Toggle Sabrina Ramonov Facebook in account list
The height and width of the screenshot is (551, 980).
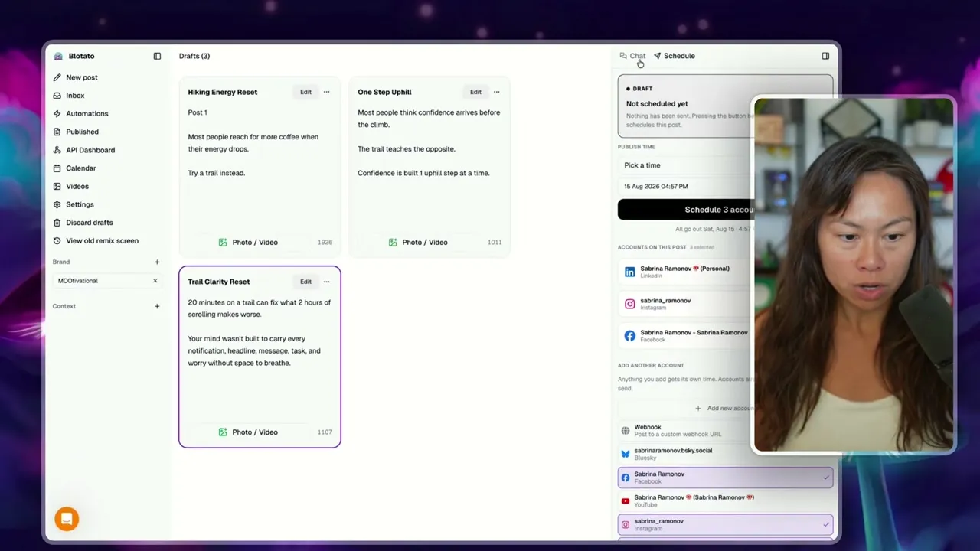point(725,478)
